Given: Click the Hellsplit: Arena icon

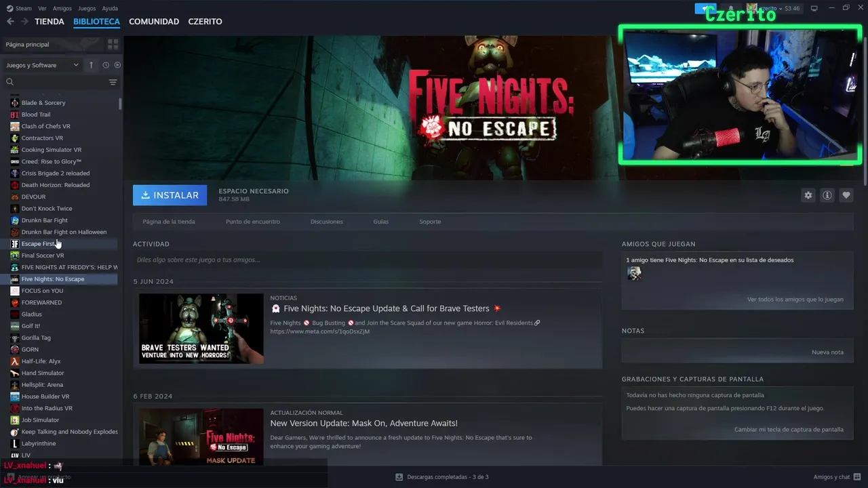Looking at the screenshot, I should coord(15,385).
